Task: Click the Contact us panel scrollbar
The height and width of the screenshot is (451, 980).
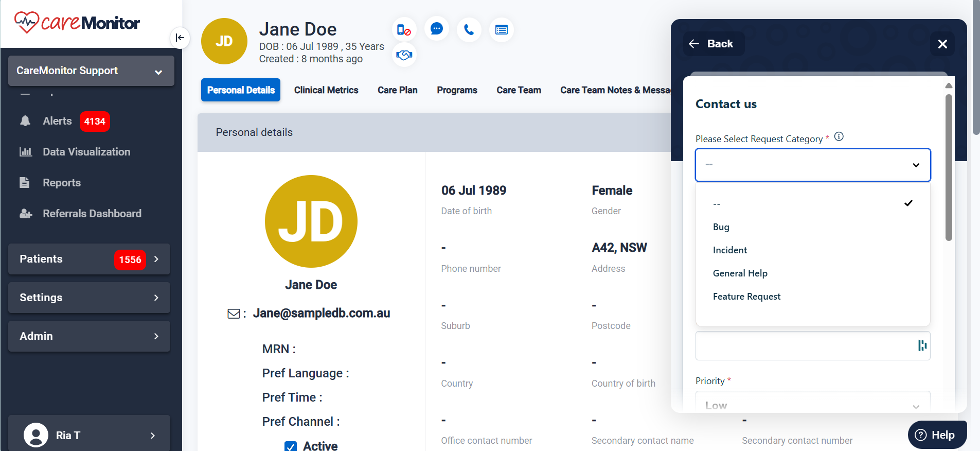Action: pyautogui.click(x=949, y=167)
